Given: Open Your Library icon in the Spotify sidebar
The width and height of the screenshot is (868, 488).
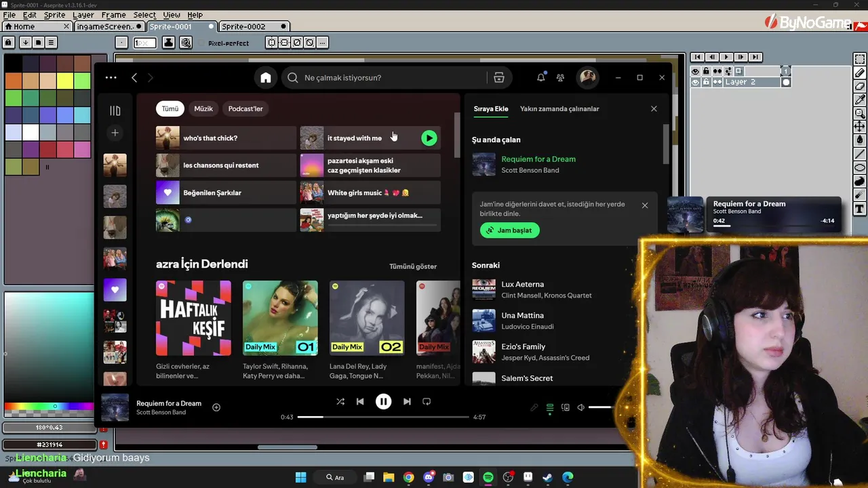Looking at the screenshot, I should [x=115, y=110].
